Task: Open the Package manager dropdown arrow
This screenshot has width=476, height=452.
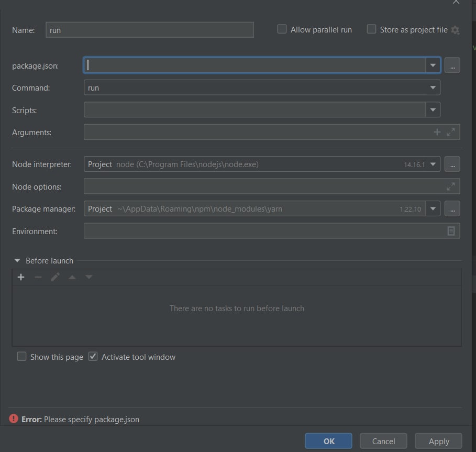Action: (433, 209)
